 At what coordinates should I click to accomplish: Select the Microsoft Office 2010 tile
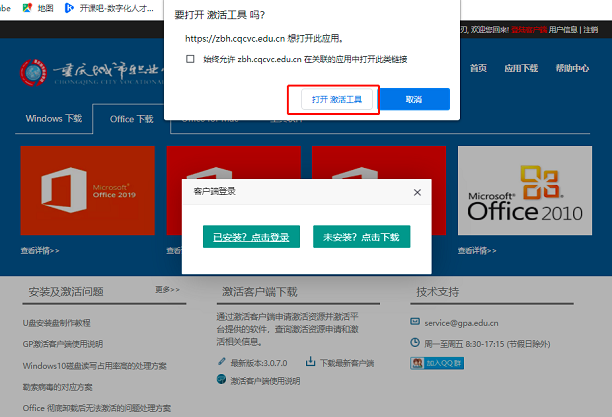tap(525, 191)
